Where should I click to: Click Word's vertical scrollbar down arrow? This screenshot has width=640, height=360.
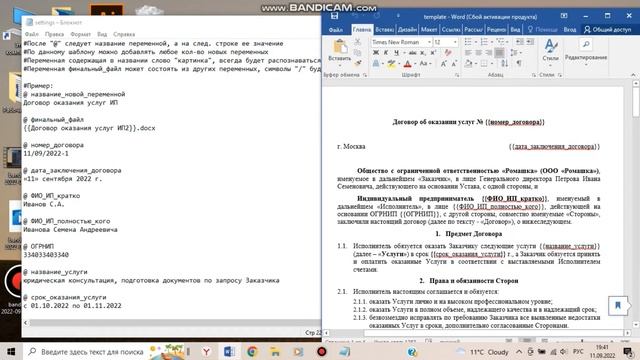point(636,324)
